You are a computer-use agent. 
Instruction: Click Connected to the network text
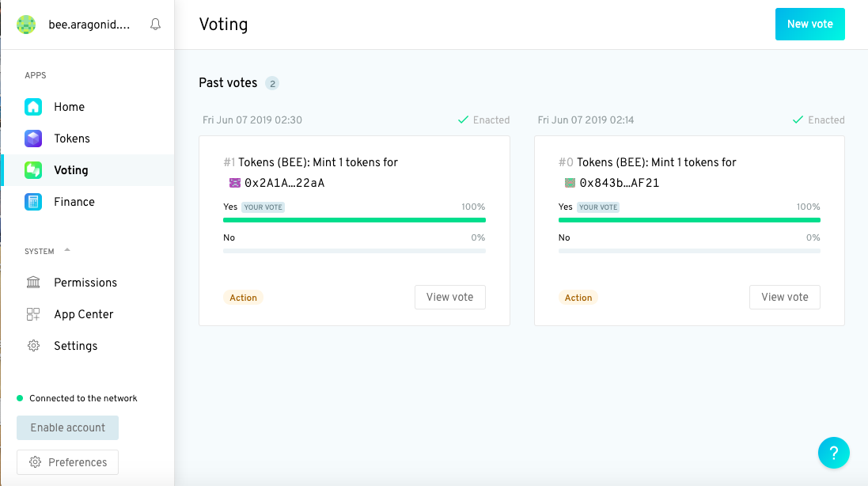(x=83, y=398)
